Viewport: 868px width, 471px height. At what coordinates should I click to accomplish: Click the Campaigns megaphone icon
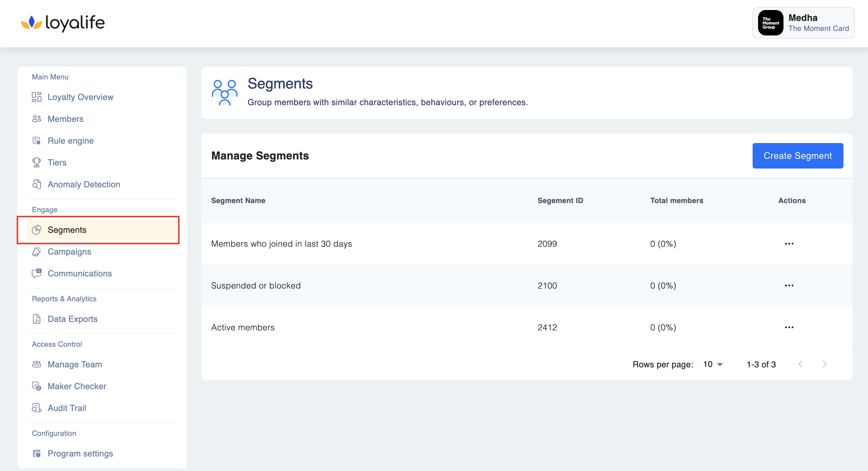(x=36, y=252)
